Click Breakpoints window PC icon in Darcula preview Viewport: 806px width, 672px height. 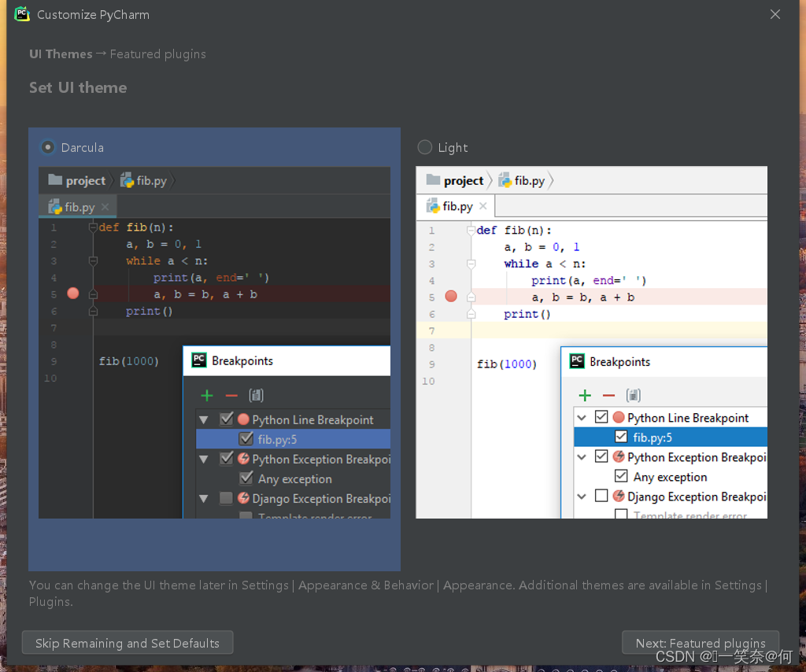(199, 360)
